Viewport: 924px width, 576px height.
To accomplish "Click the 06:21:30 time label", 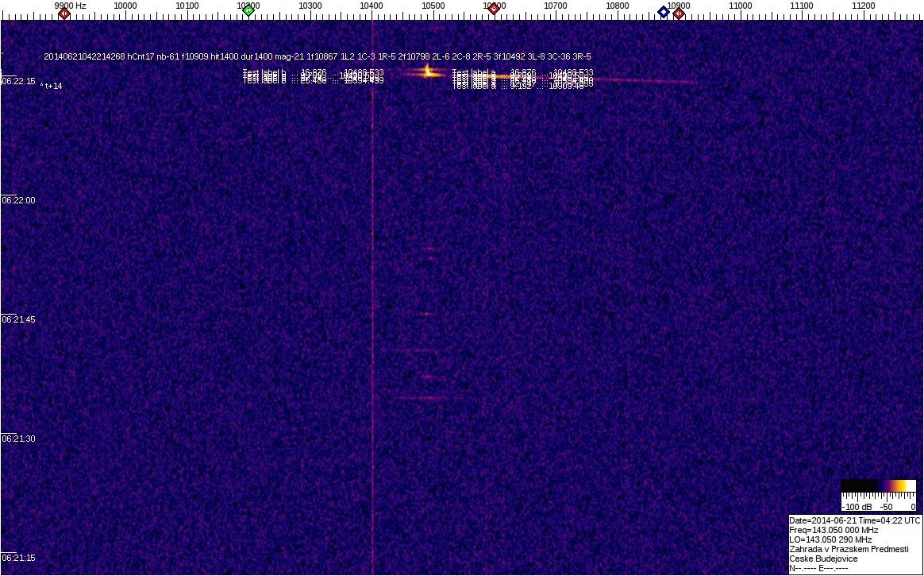I will tap(18, 439).
